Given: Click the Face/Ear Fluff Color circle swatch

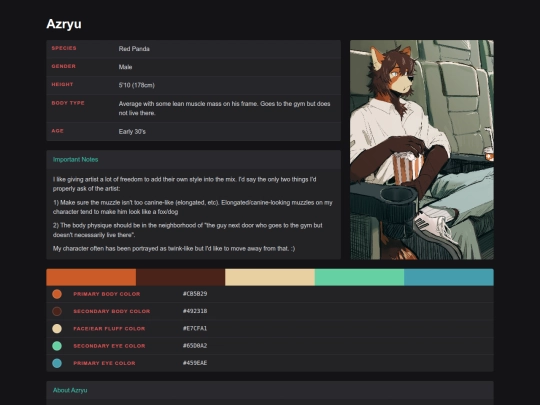Looking at the screenshot, I should point(57,329).
